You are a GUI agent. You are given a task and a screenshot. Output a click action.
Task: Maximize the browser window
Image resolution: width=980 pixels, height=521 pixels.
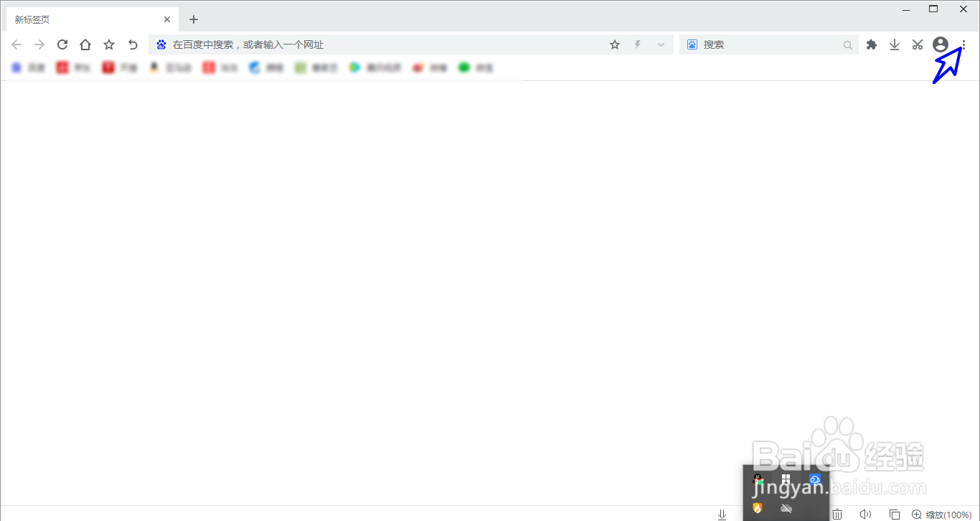click(933, 9)
